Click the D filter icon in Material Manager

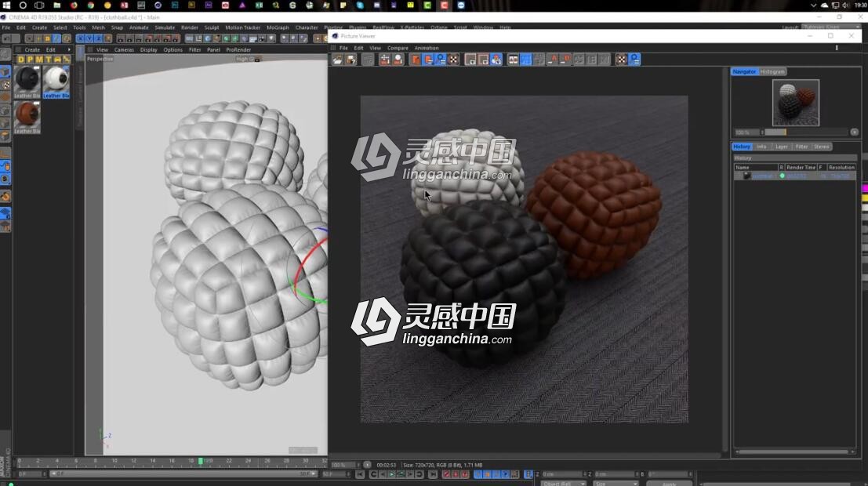(21, 60)
